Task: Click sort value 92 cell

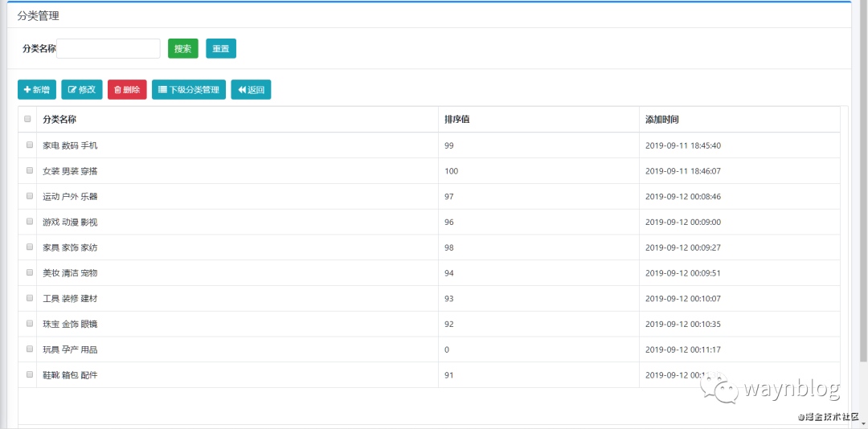Action: pos(538,324)
